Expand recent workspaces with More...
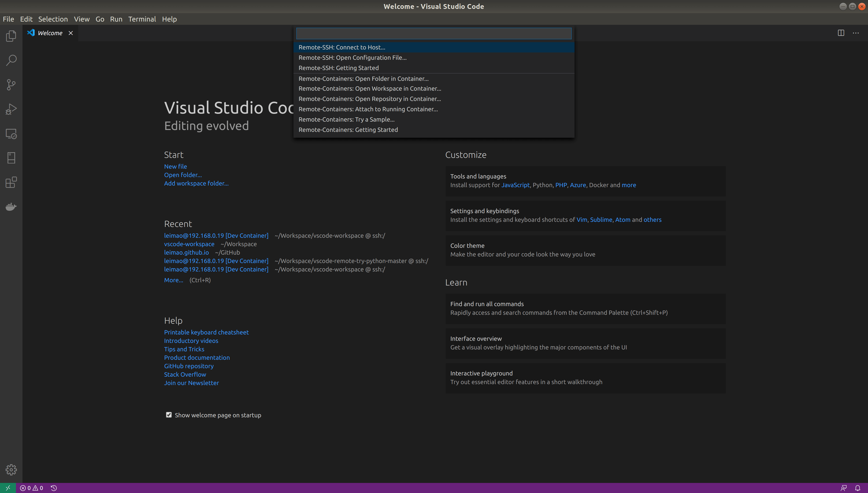The image size is (868, 493). [173, 280]
